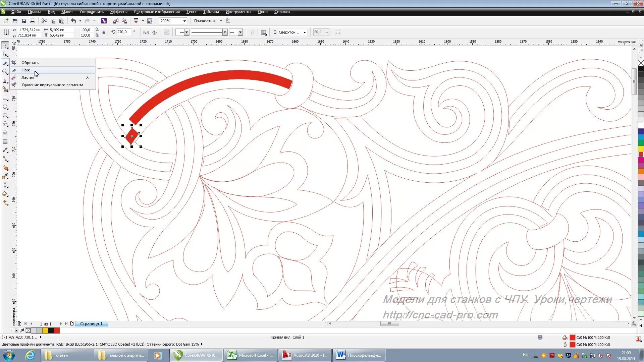Toggle the no-fill X swatch in document palette

28,330
